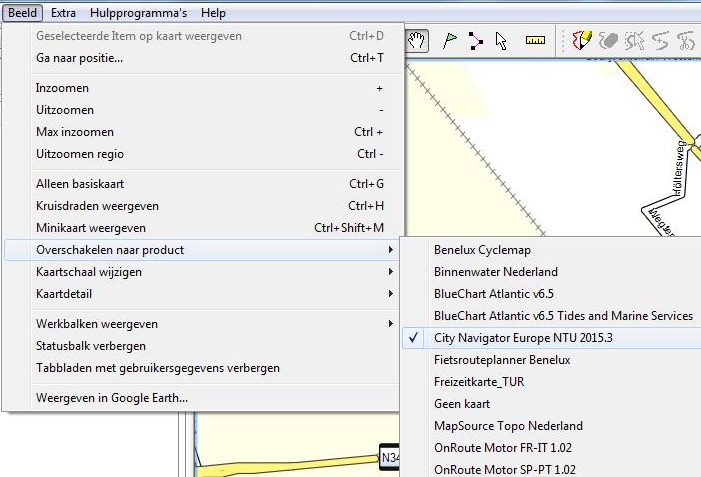
Task: Open the Beeld menu
Action: click(x=22, y=13)
